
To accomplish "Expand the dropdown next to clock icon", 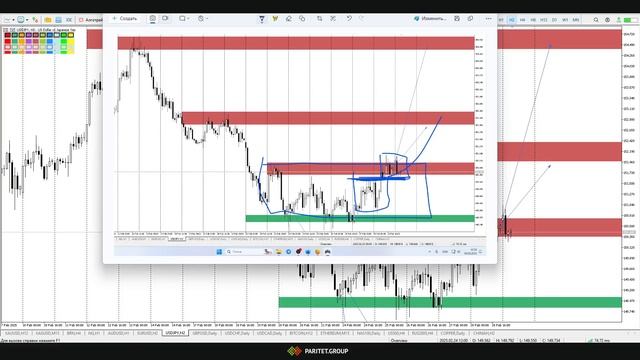I will pyautogui.click(x=27, y=20).
